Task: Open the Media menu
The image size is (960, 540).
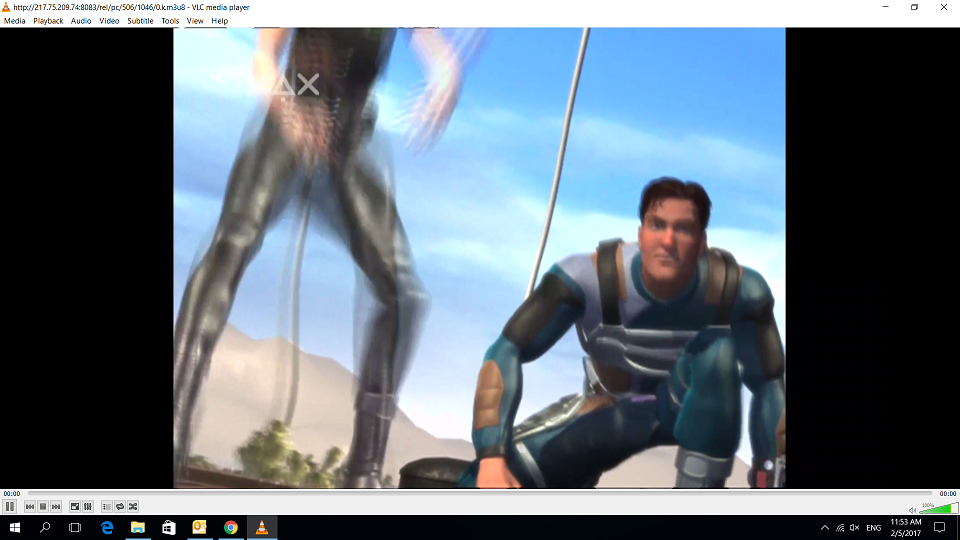Action: point(15,21)
